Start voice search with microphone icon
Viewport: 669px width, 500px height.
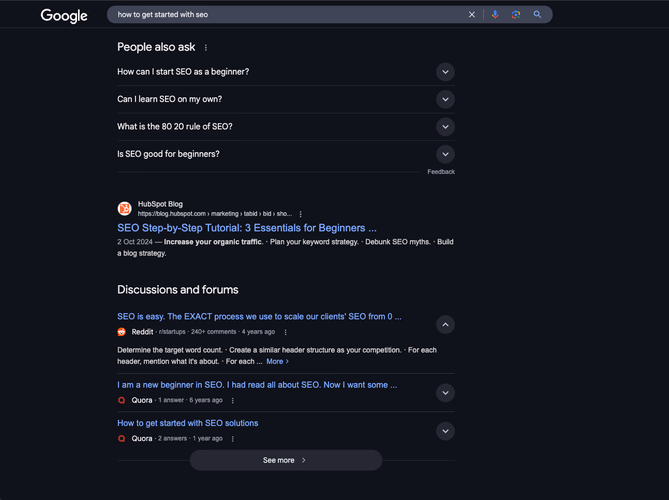click(x=495, y=15)
